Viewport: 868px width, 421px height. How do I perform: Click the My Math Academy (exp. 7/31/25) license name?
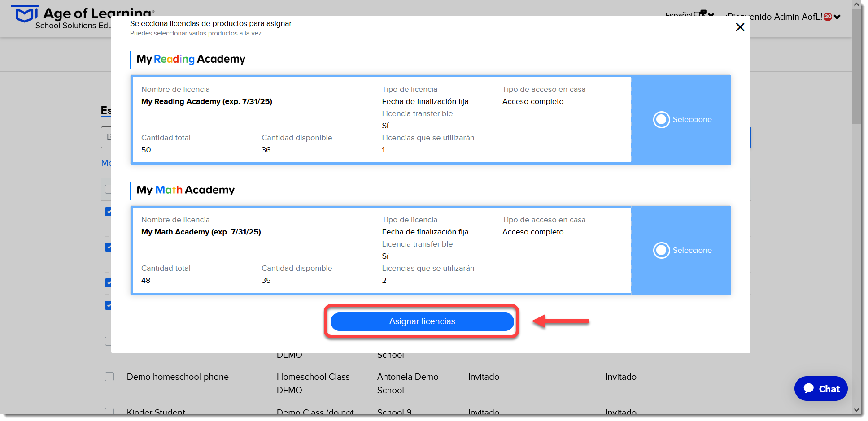pyautogui.click(x=201, y=232)
